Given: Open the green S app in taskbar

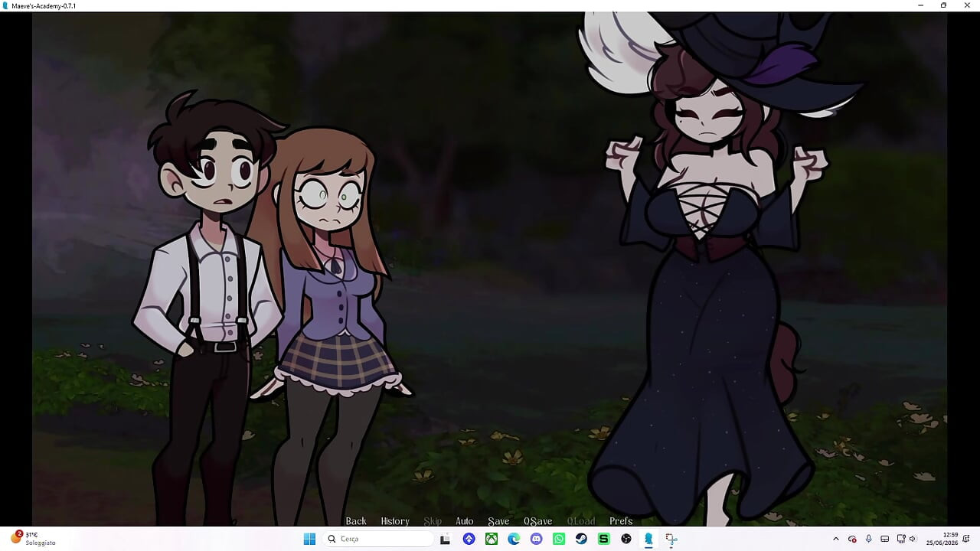Looking at the screenshot, I should tap(603, 539).
